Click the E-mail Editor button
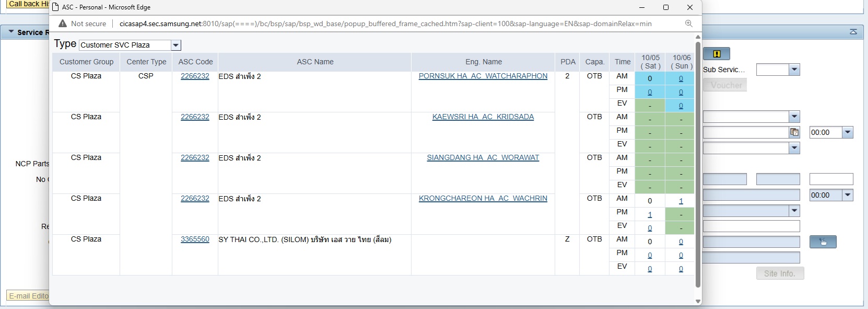The height and width of the screenshot is (309, 868). point(28,296)
